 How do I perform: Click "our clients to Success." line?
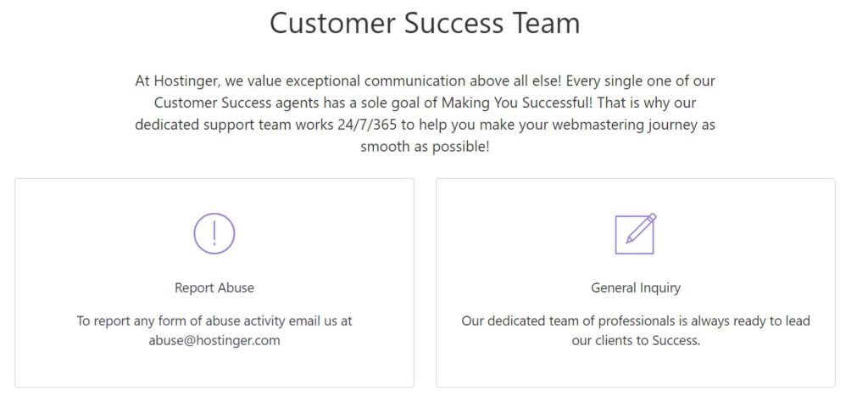(636, 340)
